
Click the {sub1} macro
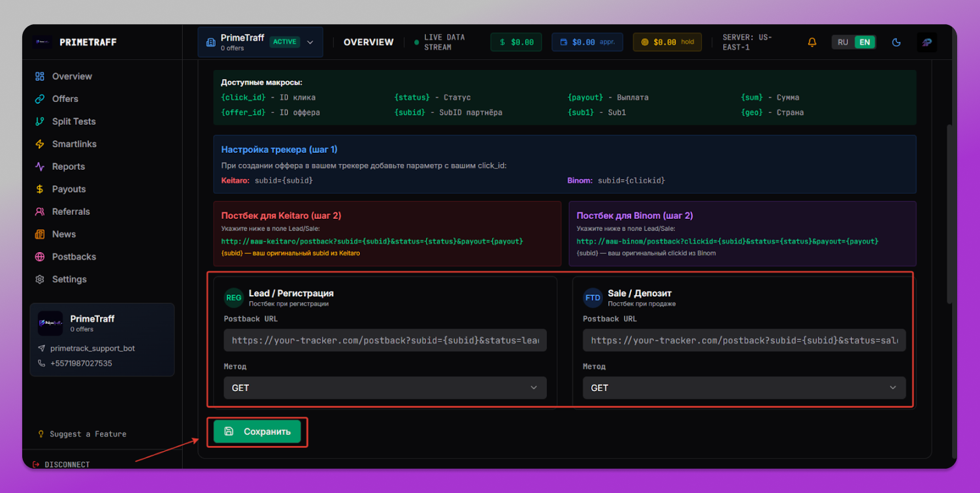click(x=581, y=112)
